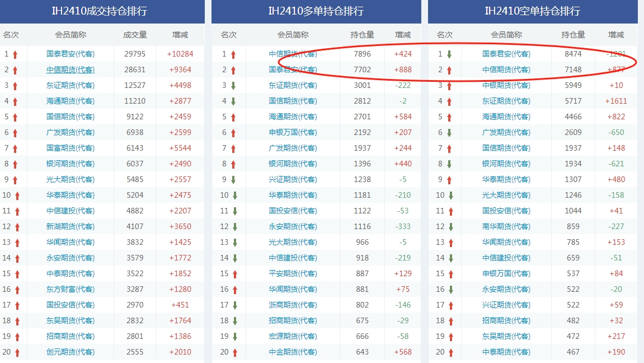Click the volume value 2555
The width and height of the screenshot is (644, 363).
coord(135,352)
